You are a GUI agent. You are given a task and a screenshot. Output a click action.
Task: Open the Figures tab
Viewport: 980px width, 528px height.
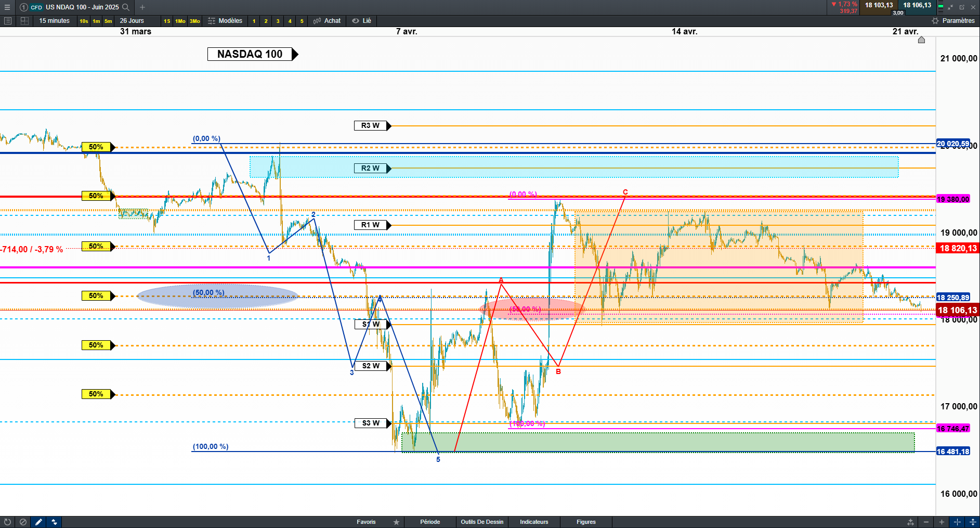[x=586, y=522]
